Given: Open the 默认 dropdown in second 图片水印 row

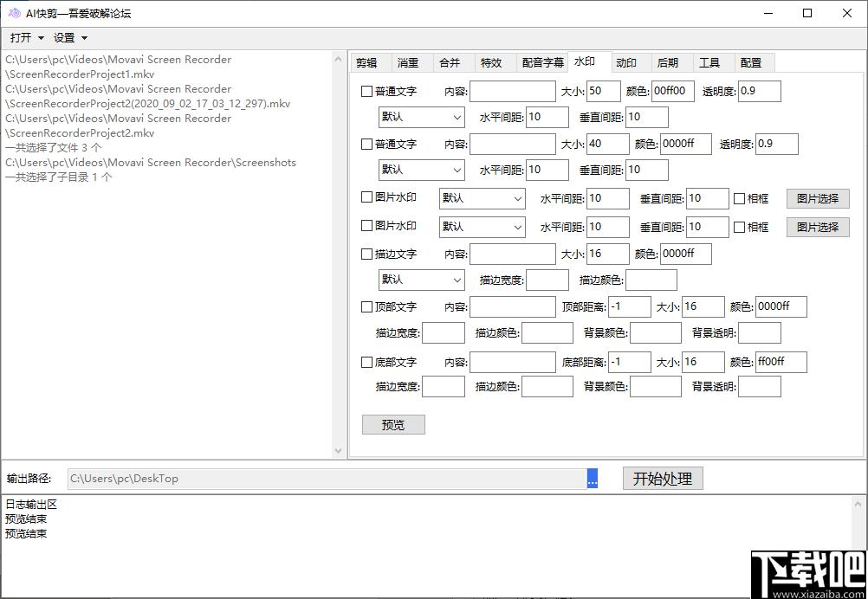Looking at the screenshot, I should 483,227.
